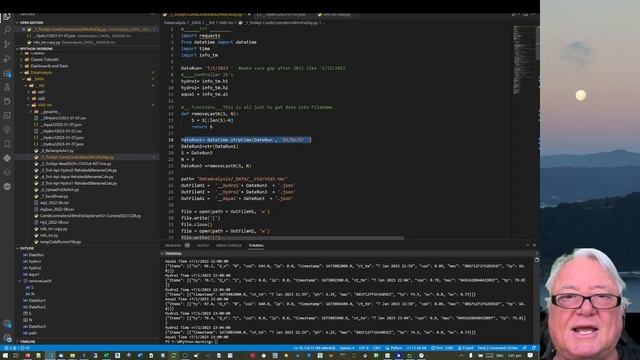Click the Spaces indentation setting in status bar
The width and height of the screenshot is (640, 360).
pyautogui.click(x=347, y=348)
